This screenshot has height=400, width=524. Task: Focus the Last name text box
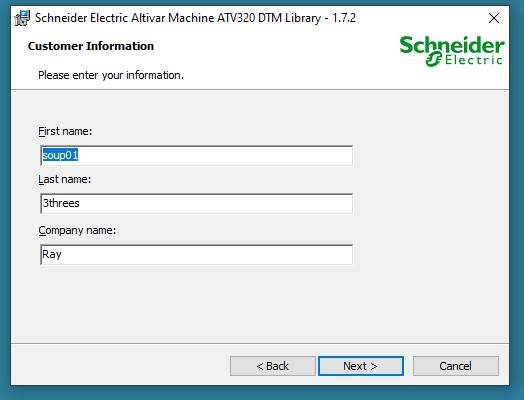[x=196, y=204]
